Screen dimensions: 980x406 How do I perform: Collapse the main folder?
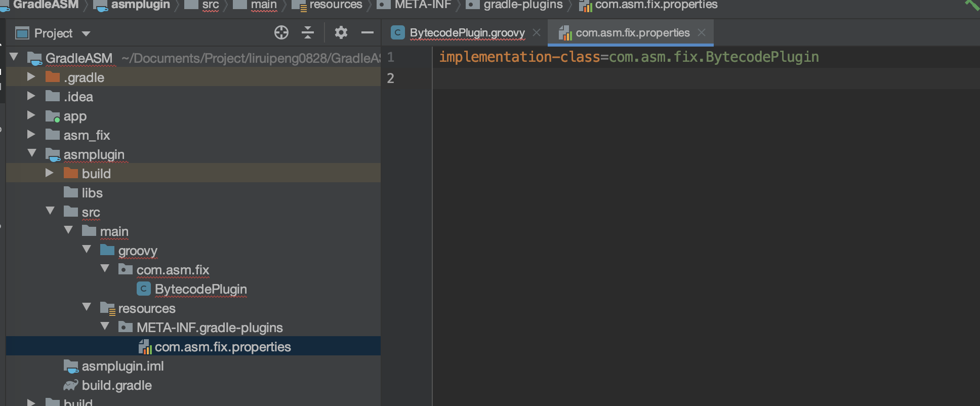click(68, 230)
